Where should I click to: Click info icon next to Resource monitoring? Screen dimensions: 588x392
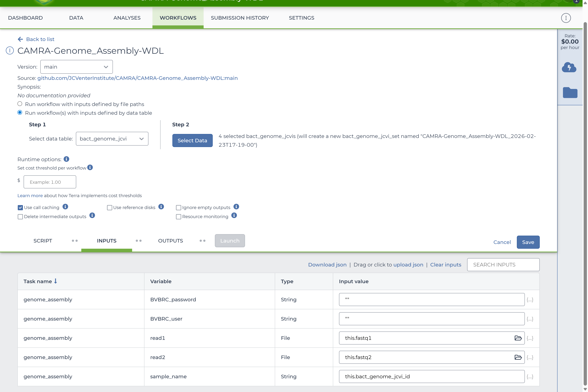(234, 215)
